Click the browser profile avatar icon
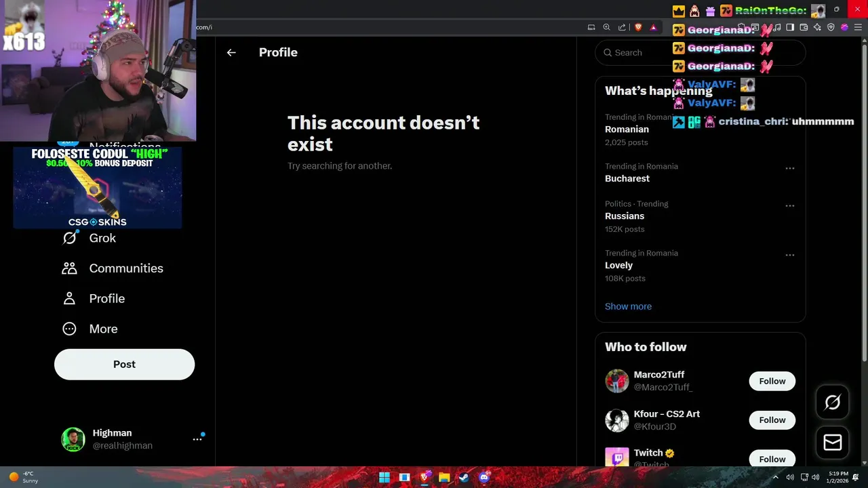868x488 pixels. point(844,27)
